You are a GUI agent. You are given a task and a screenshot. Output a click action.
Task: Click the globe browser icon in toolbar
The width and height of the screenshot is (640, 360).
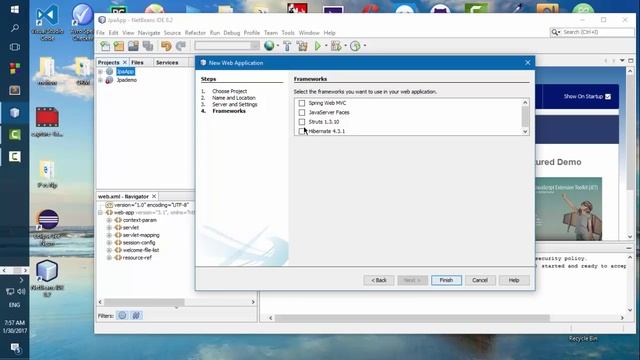pos(269,46)
